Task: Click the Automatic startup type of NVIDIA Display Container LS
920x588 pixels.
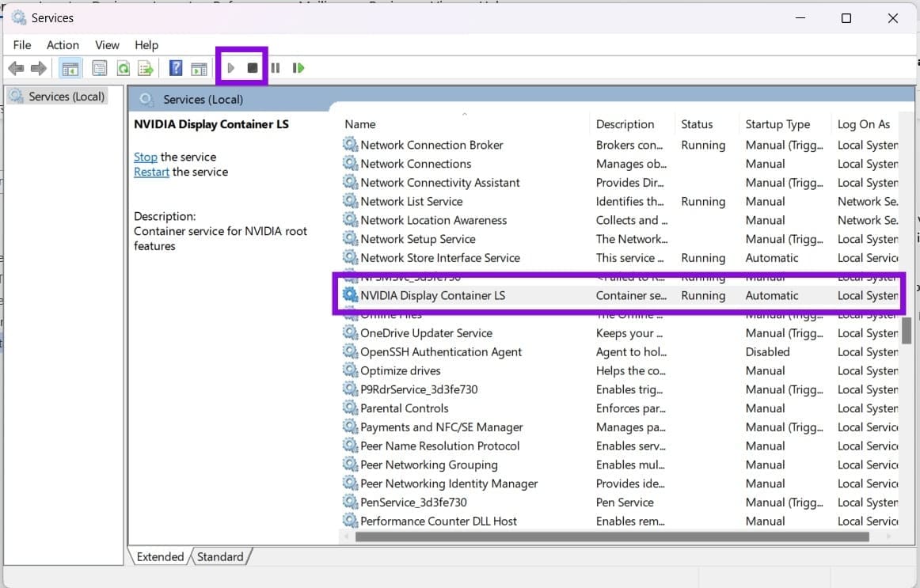Action: tap(772, 295)
